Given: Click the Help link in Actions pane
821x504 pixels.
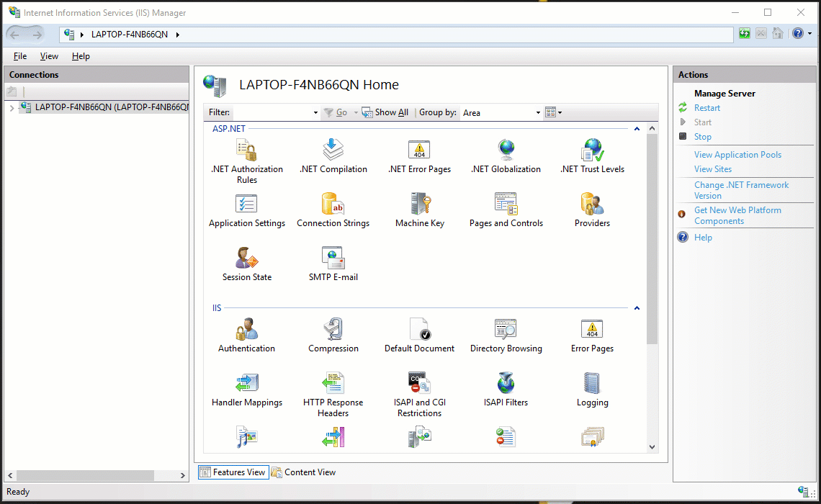Looking at the screenshot, I should (703, 238).
